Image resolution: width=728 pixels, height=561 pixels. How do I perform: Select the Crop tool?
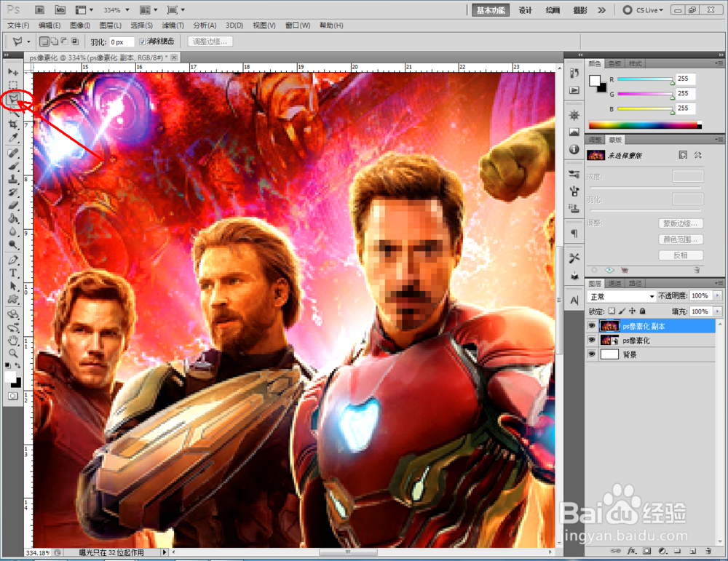click(x=13, y=124)
